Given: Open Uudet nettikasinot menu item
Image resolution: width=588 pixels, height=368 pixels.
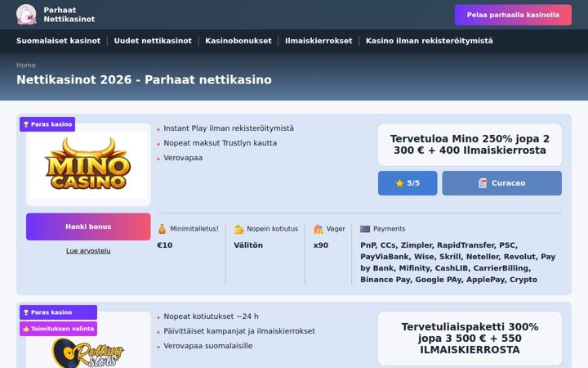Looking at the screenshot, I should tap(153, 41).
